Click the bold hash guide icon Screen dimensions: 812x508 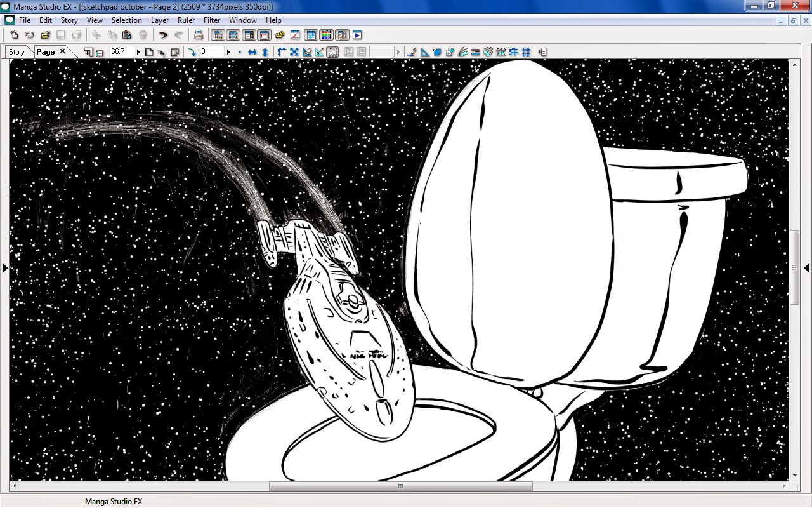tap(514, 52)
